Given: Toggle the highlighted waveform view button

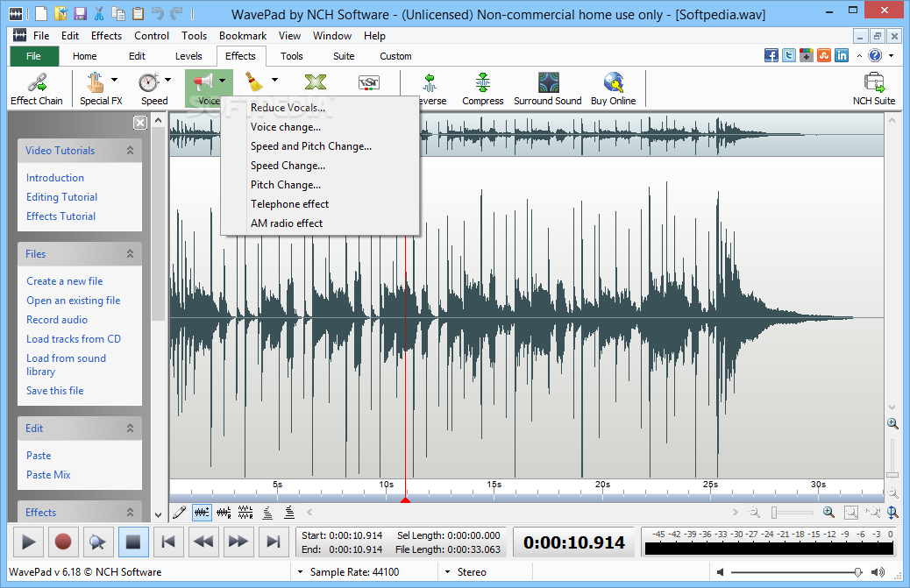Looking at the screenshot, I should tap(202, 512).
